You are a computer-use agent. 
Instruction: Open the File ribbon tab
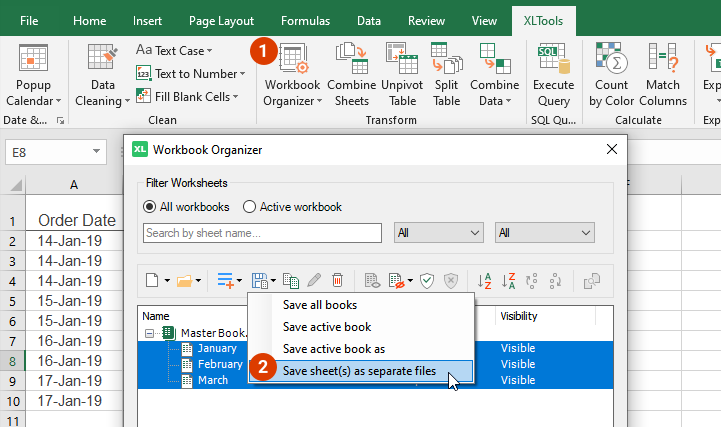(29, 21)
